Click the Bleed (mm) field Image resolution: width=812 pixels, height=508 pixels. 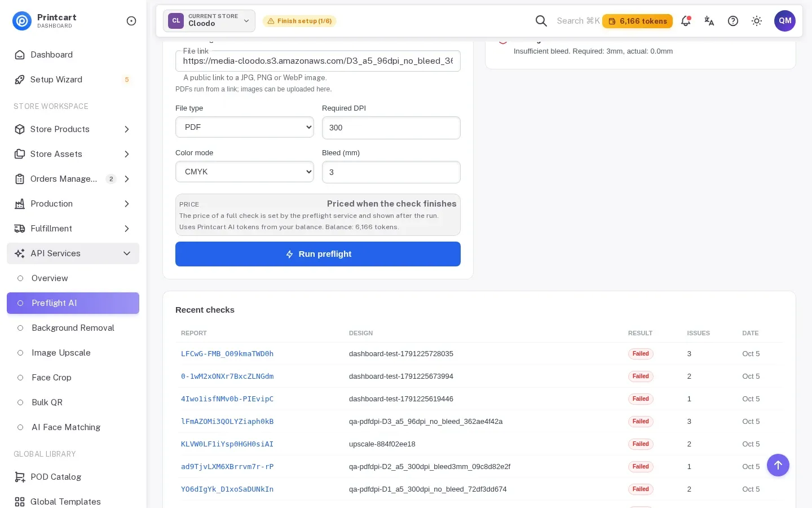tap(391, 172)
